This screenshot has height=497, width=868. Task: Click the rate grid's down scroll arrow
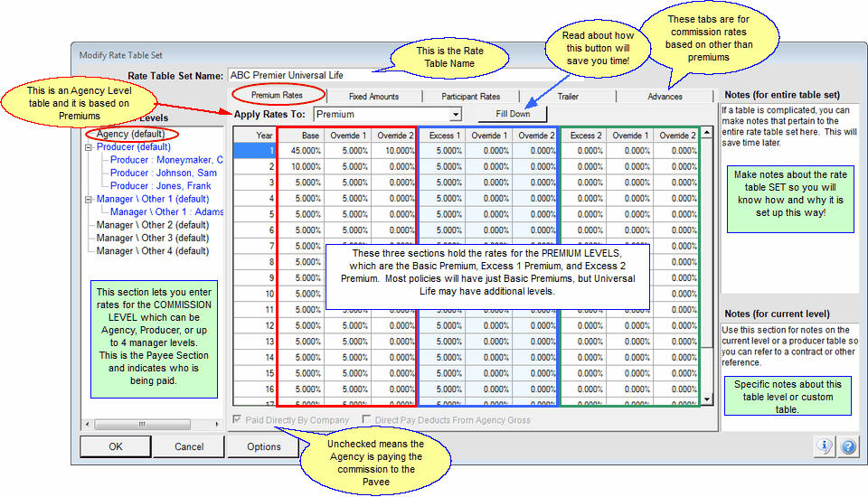pyautogui.click(x=707, y=399)
